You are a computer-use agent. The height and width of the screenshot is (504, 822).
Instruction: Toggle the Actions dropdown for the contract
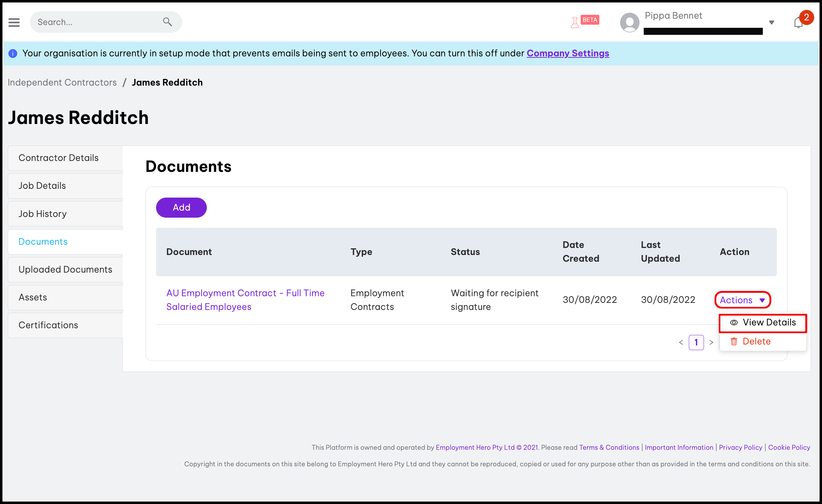click(x=742, y=300)
